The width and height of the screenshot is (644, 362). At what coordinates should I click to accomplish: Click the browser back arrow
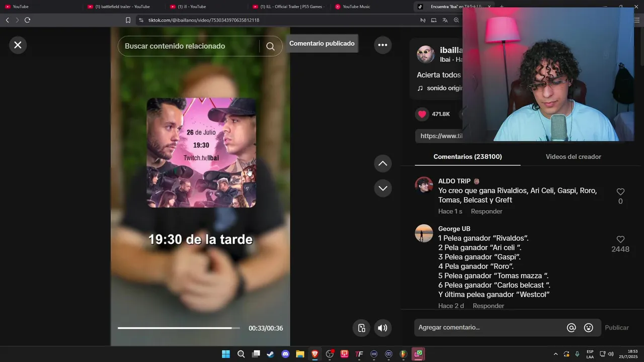7,20
